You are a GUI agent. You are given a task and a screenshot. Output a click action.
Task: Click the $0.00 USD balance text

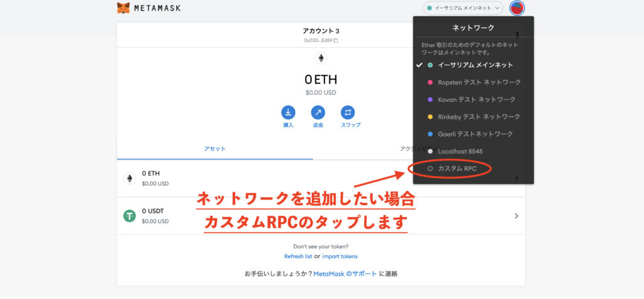(x=321, y=93)
